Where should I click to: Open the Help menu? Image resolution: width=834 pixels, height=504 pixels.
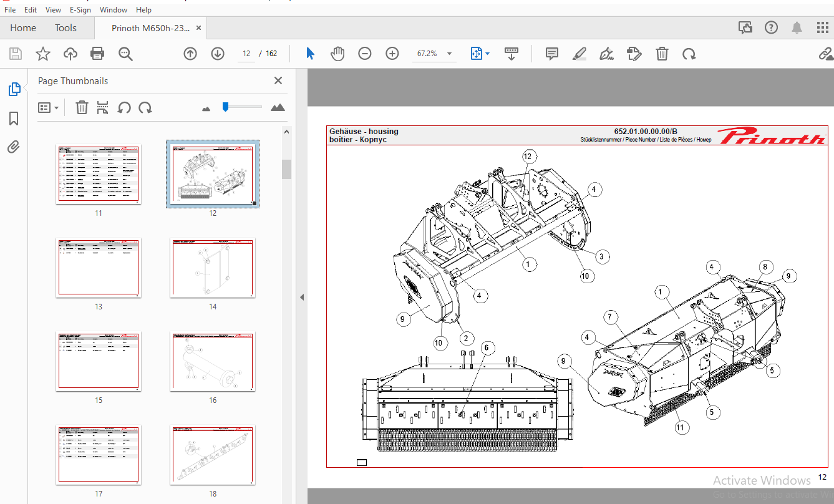tap(143, 10)
